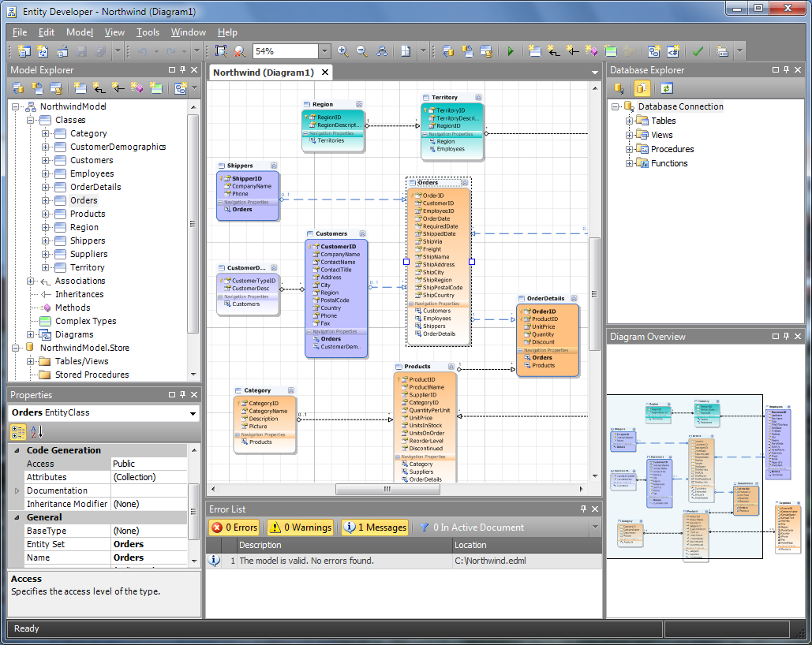This screenshot has height=645, width=812.
Task: Float the Database Explorer panel
Action: pyautogui.click(x=775, y=70)
